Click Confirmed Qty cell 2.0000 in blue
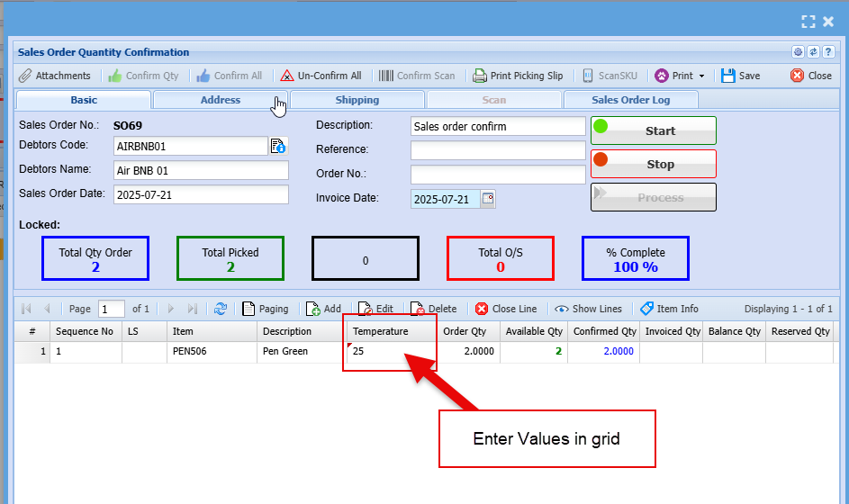Screen dimensions: 849x504 click(x=604, y=351)
